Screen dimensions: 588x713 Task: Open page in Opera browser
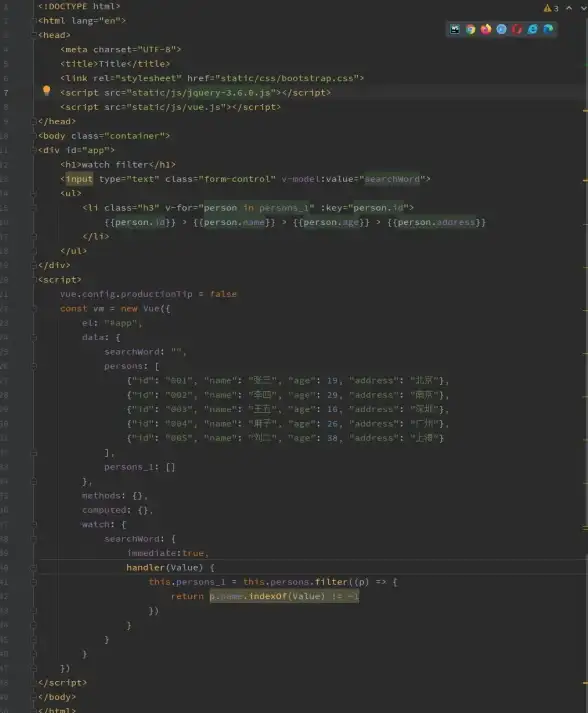pyautogui.click(x=517, y=30)
